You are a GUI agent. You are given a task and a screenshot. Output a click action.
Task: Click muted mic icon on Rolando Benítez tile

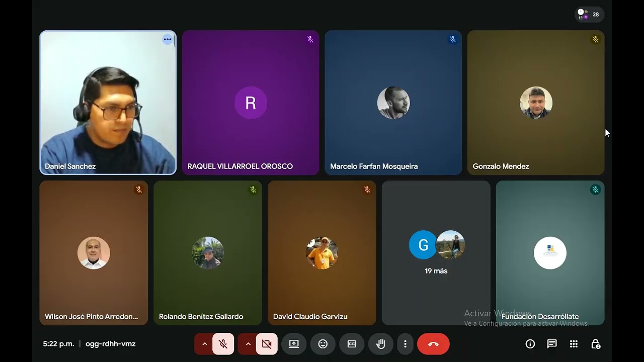253,190
